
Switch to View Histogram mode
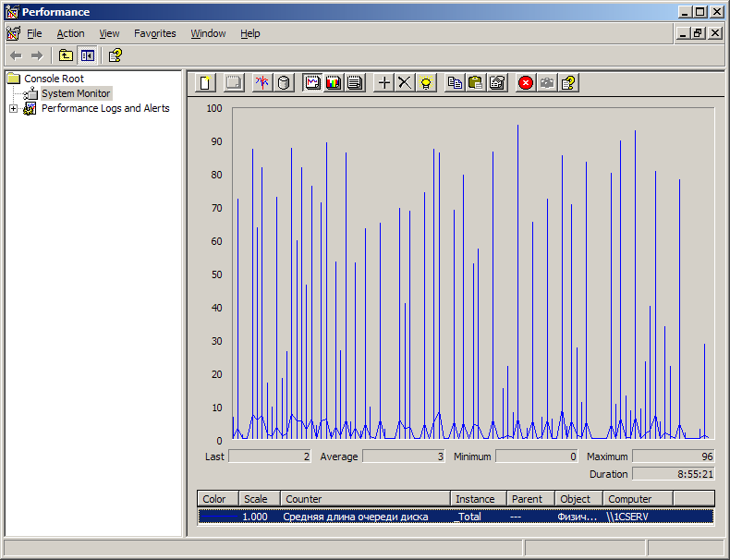tap(333, 82)
